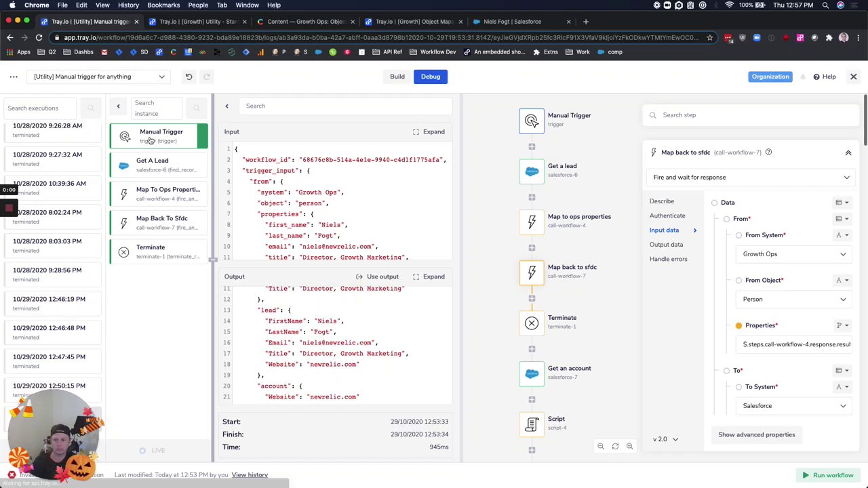Open the v 2.0 version dropdown
This screenshot has height=488, width=868.
coord(665,439)
